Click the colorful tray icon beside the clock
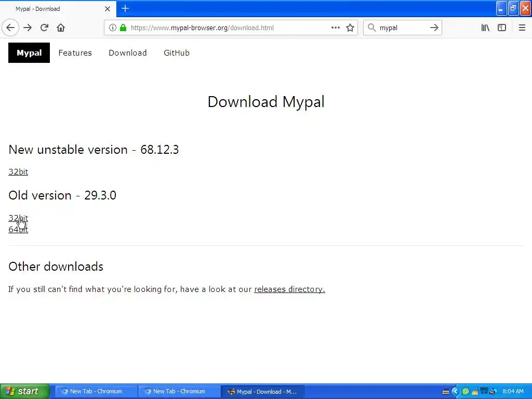This screenshot has height=399, width=532. (493, 392)
